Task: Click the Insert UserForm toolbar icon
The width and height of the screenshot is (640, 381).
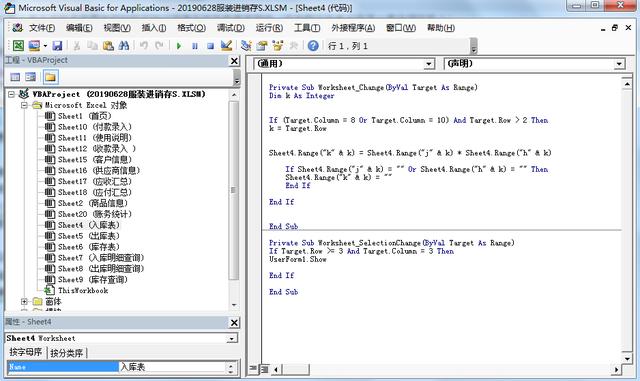Action: click(34, 45)
